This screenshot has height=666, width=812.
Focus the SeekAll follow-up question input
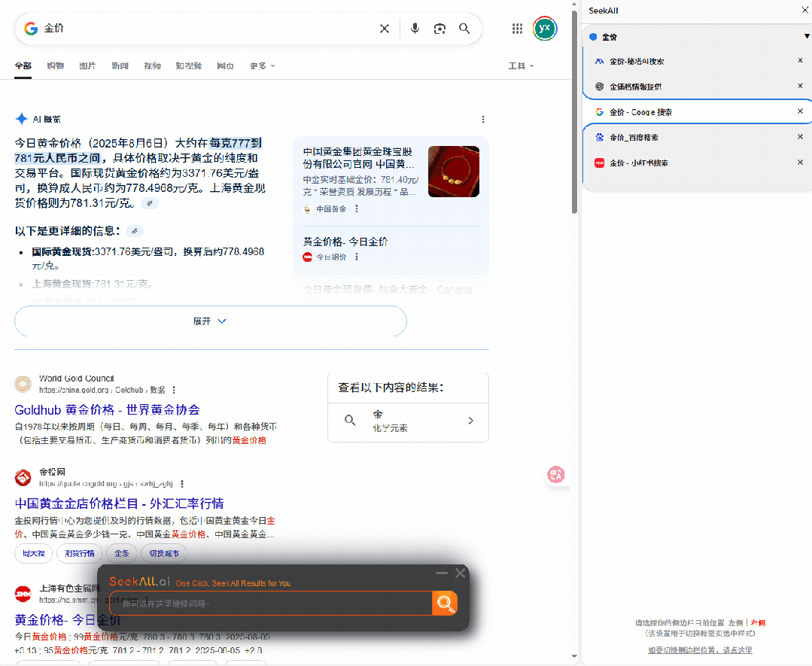tap(271, 604)
